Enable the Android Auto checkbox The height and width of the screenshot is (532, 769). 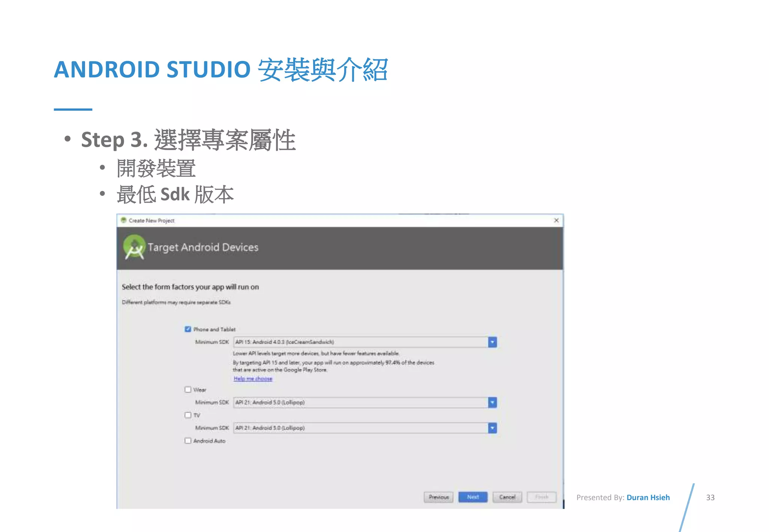[188, 440]
